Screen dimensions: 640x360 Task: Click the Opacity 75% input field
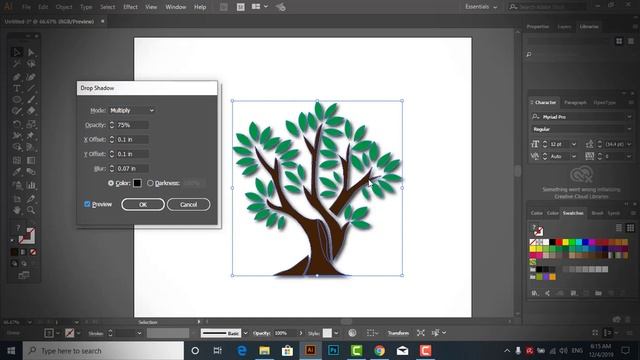[132, 125]
